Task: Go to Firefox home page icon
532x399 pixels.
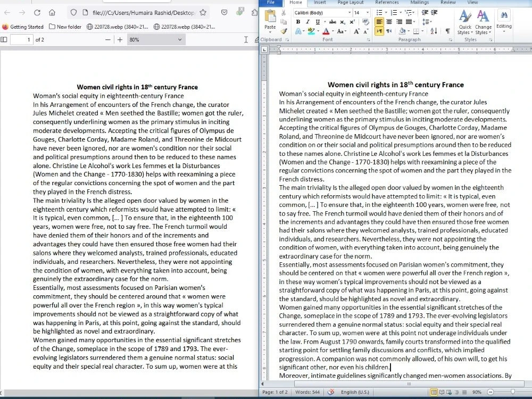Action: click(x=52, y=13)
